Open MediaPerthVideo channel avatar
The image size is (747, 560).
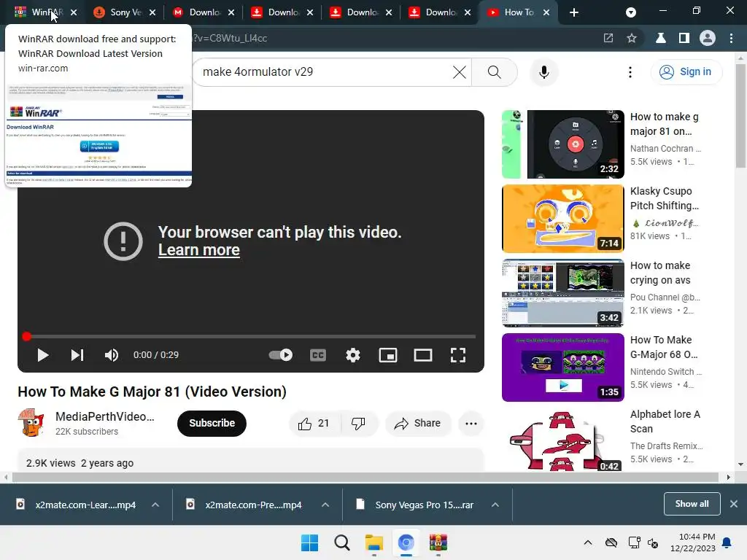31,422
